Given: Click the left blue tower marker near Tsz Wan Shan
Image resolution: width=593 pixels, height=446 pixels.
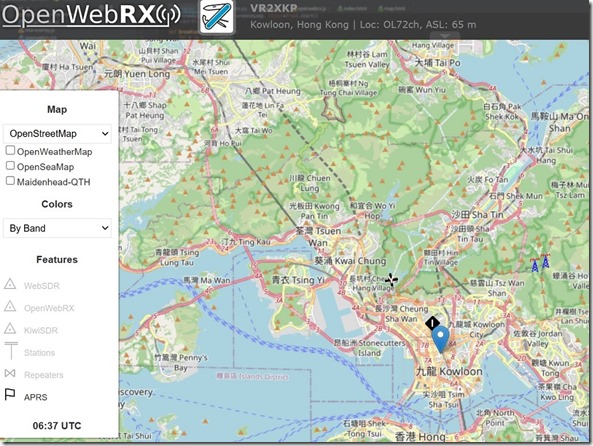Looking at the screenshot, I should coord(534,265).
